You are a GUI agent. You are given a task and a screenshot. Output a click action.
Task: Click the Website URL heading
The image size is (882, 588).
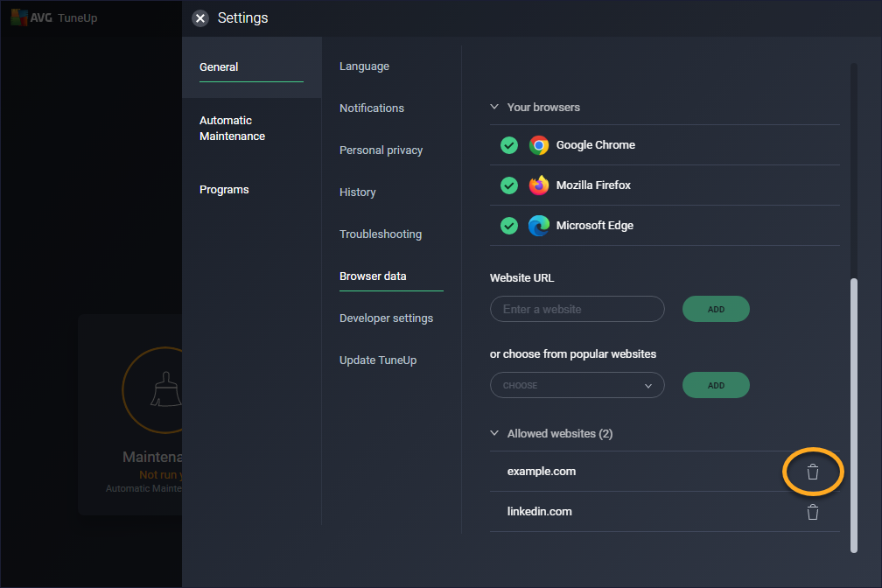pyautogui.click(x=521, y=278)
